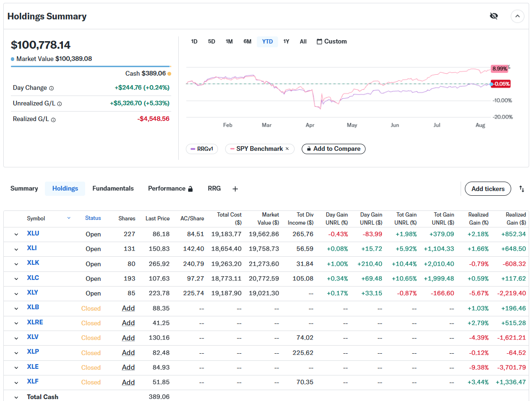Click the plus icon to add tab
Viewport: 532px width, 401px height.
(235, 189)
